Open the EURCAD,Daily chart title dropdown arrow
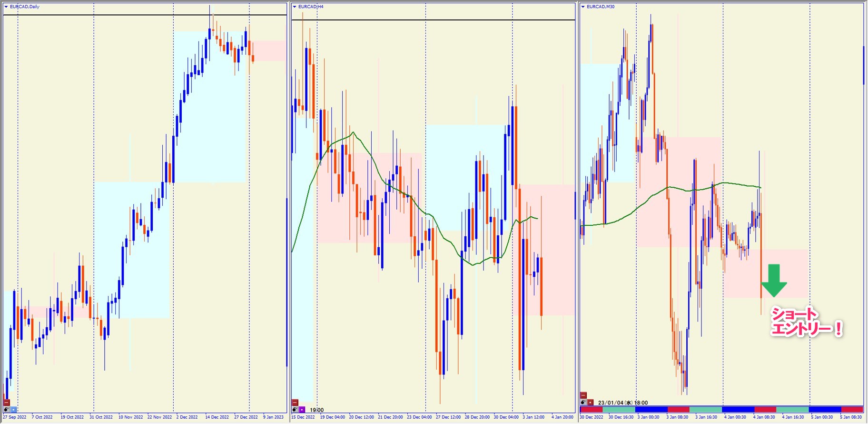 pos(6,7)
